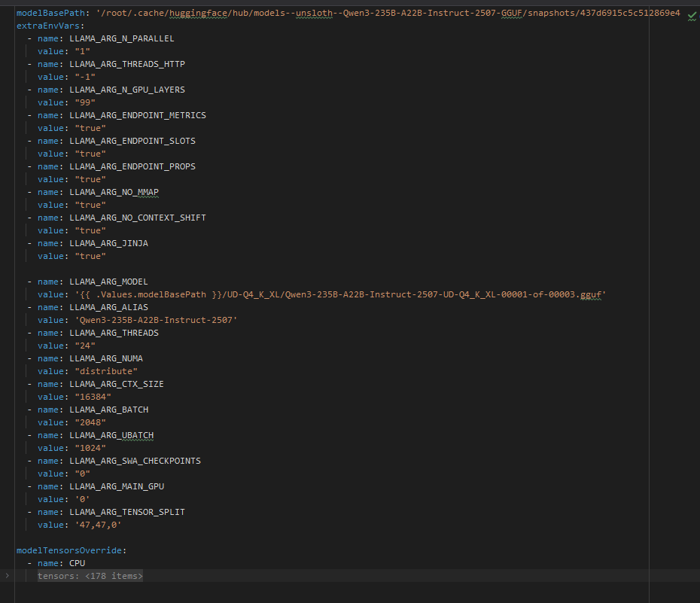700x603 pixels.
Task: Click the 'Qwen3-235B-A22B-Instruct-2507' alias value
Action: click(156, 321)
